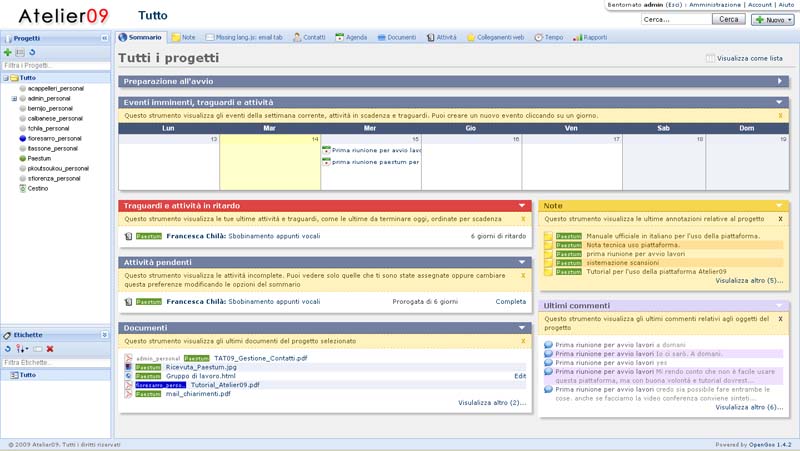Close the hint in Documenti widget
The height and width of the screenshot is (451, 800).
click(522, 341)
